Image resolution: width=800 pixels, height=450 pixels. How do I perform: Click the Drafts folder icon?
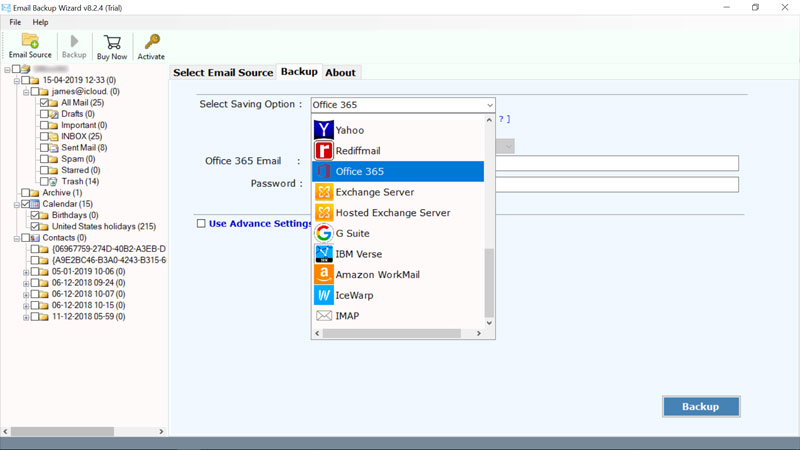point(53,114)
